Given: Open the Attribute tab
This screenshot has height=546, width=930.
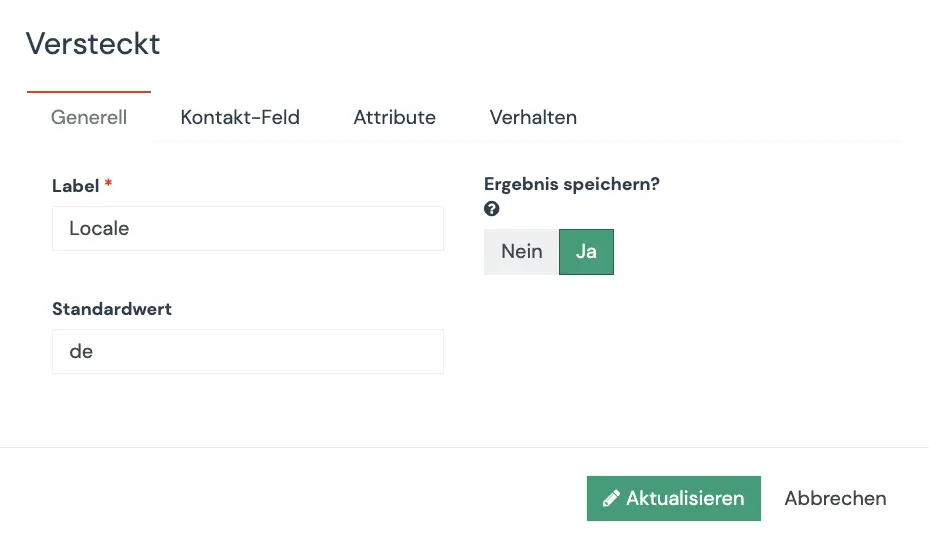Looking at the screenshot, I should pos(394,117).
